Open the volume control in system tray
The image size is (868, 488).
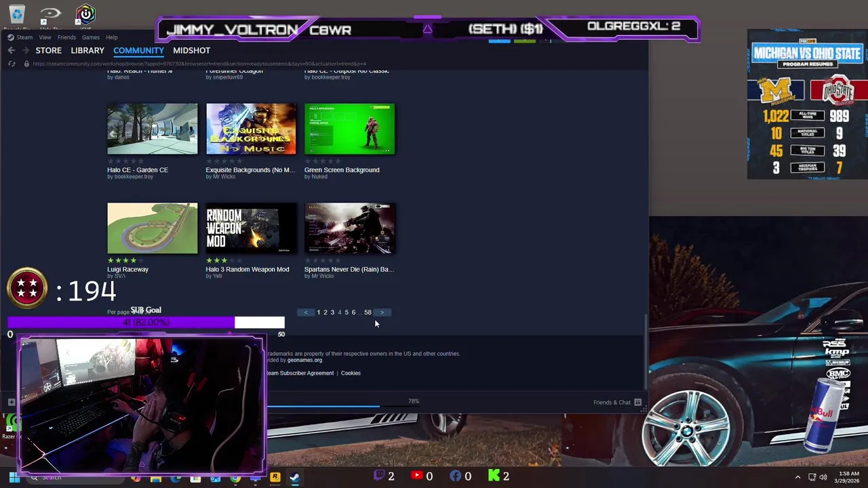click(x=823, y=477)
